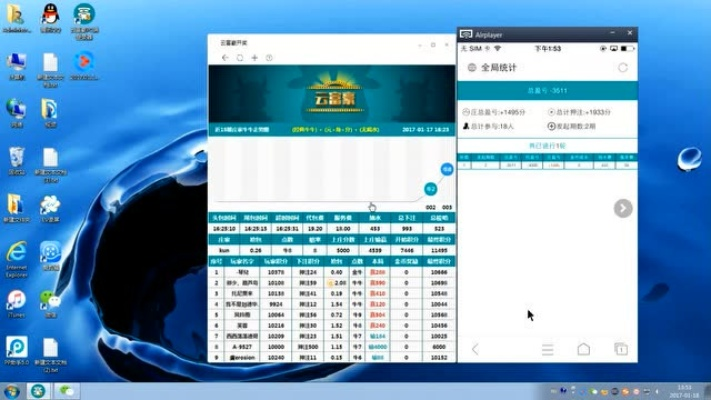Click the lower blue chart marker bubble

coord(430,189)
